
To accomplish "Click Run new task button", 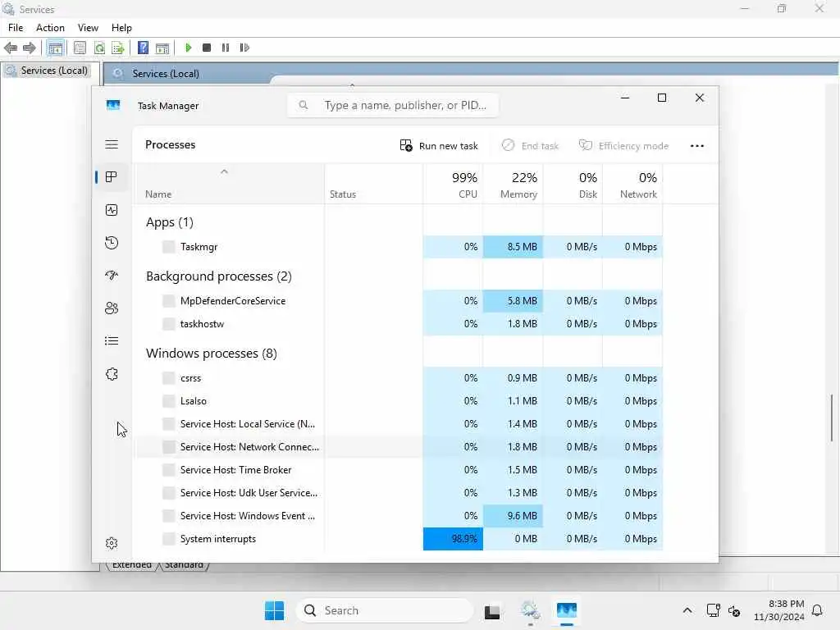I will (439, 146).
